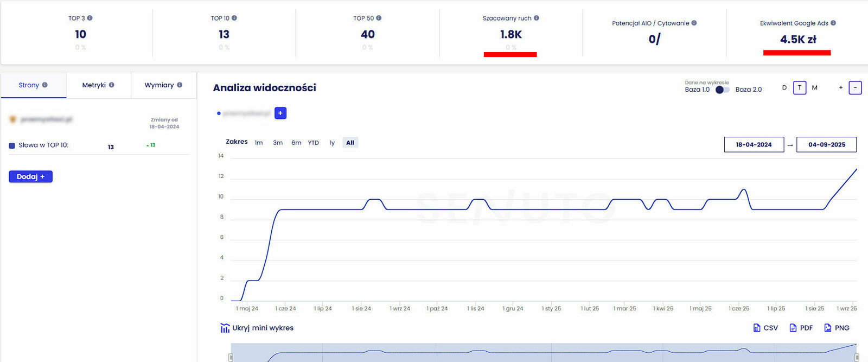
Task: Download the chart as PDF
Action: tap(801, 328)
